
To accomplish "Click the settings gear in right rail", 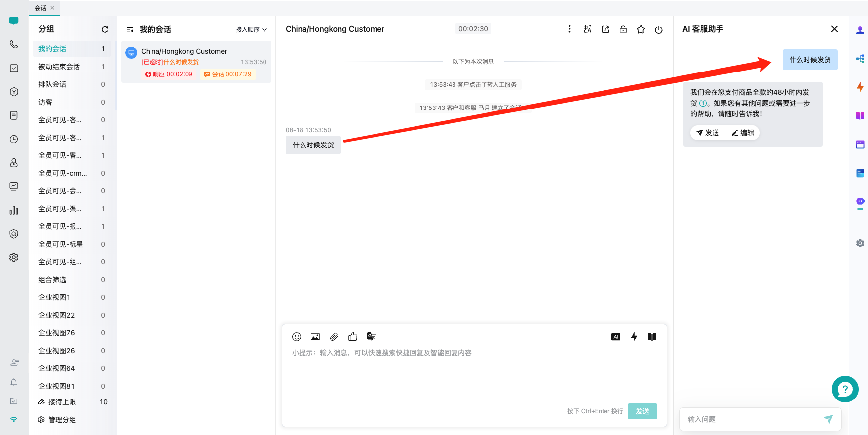I will pyautogui.click(x=860, y=243).
